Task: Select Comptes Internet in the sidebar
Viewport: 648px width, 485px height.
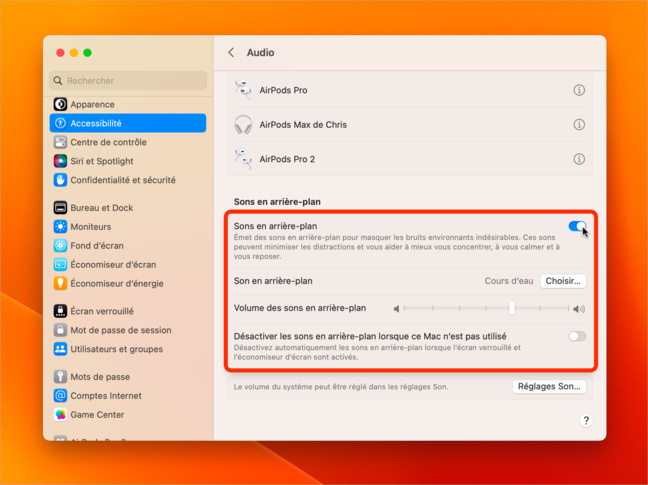Action: pyautogui.click(x=128, y=396)
